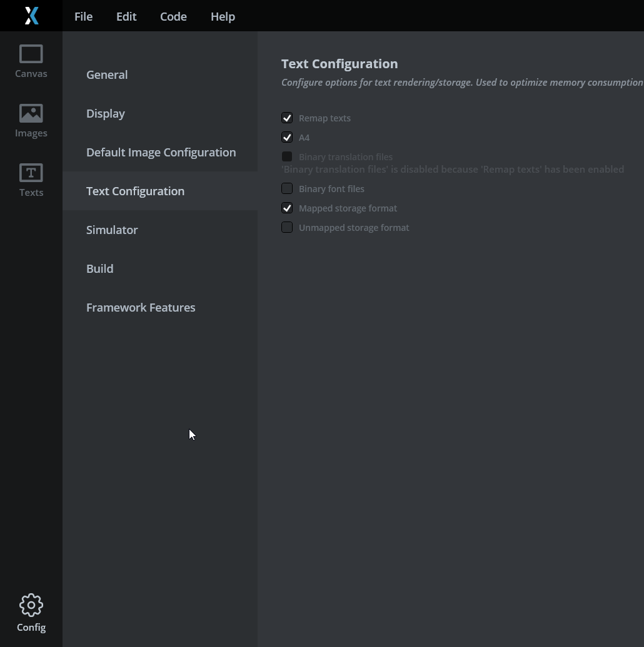This screenshot has width=644, height=647.
Task: Switch to the General settings section
Action: (107, 74)
